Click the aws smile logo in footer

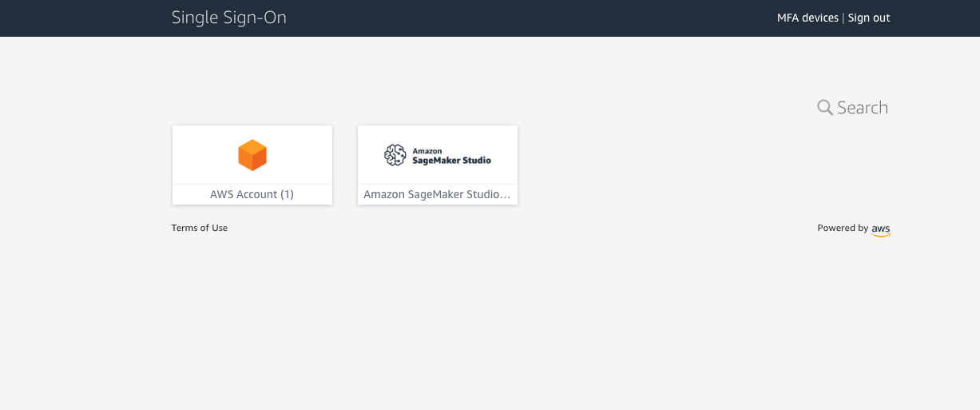881,229
